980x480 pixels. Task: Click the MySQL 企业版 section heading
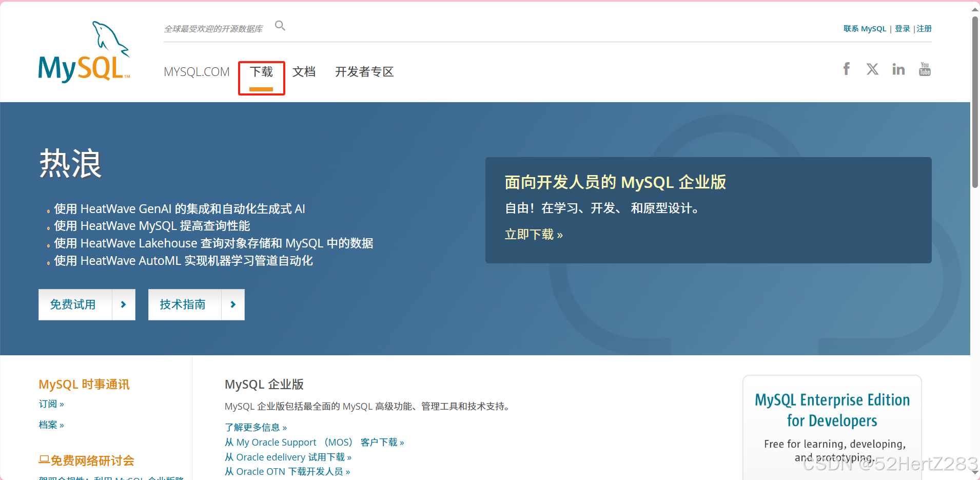pos(264,385)
